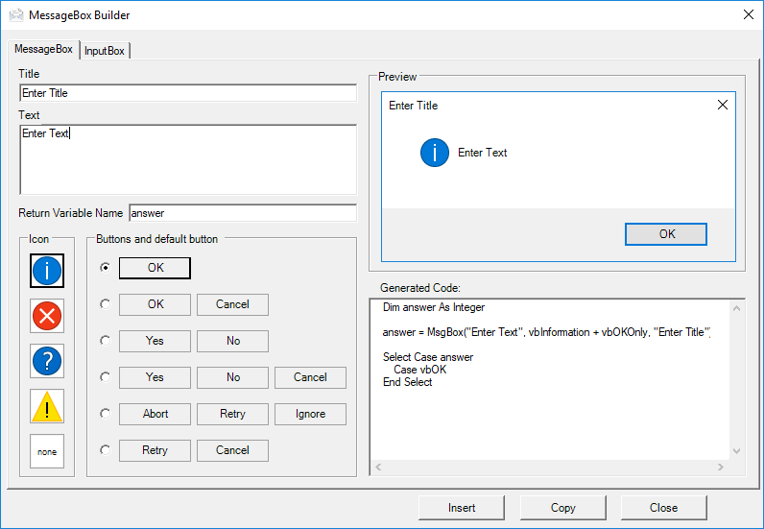Image resolution: width=764 pixels, height=529 pixels.
Task: Pick the blue Question mark icon
Action: pyautogui.click(x=47, y=361)
